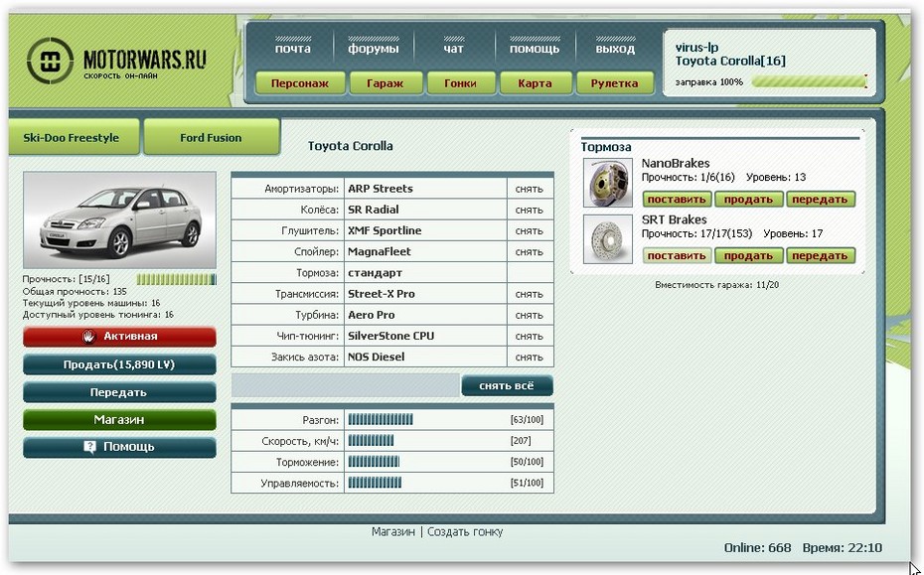This screenshot has height=575, width=924.
Task: Open the Рулетка section
Action: coord(615,83)
